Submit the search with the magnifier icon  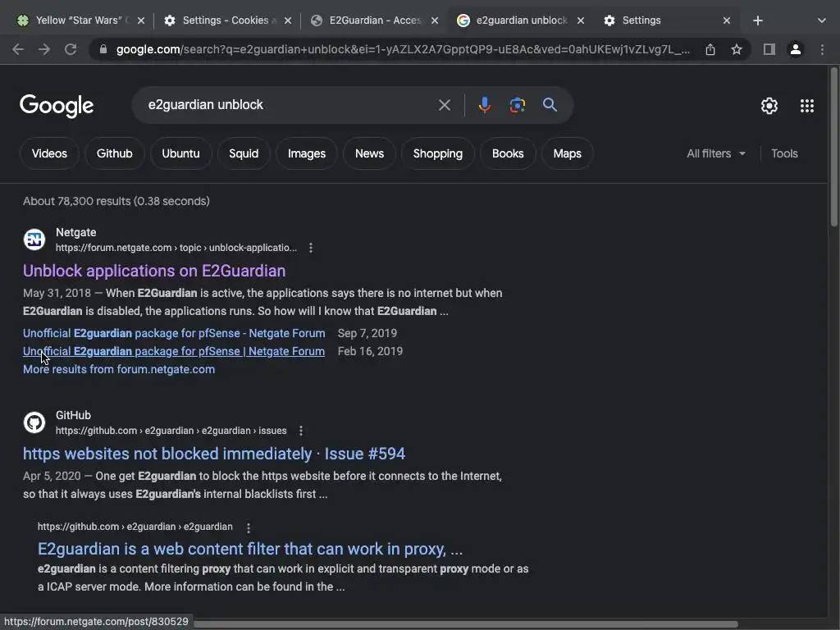[550, 105]
